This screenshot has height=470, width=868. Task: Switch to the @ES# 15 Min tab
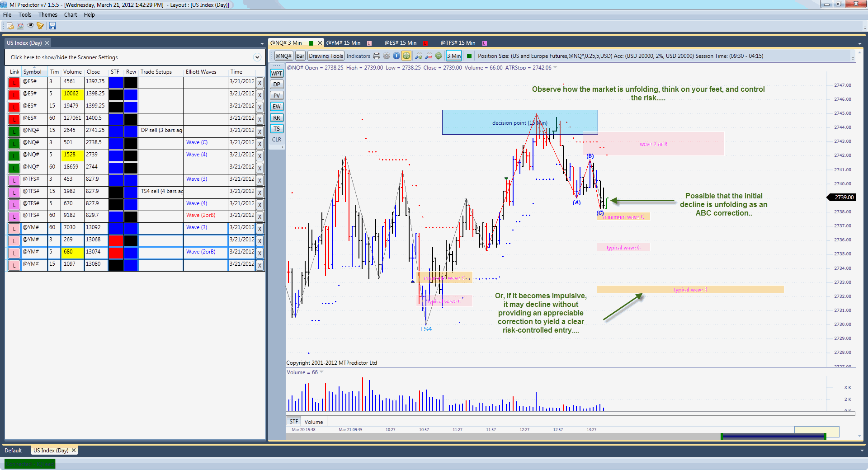coord(401,43)
